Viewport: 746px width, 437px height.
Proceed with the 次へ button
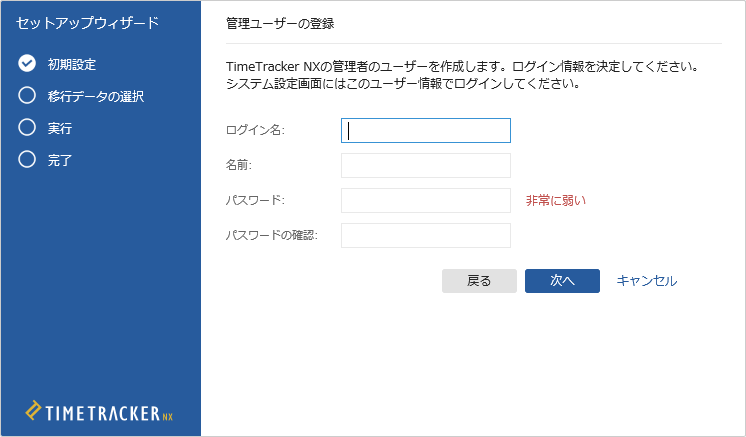(x=562, y=281)
